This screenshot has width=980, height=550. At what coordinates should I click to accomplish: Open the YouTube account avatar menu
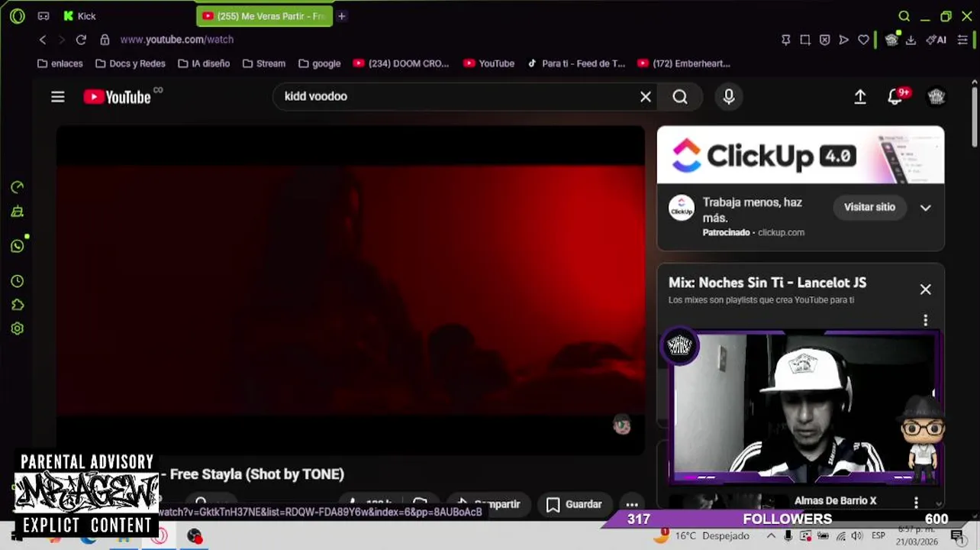coord(936,96)
